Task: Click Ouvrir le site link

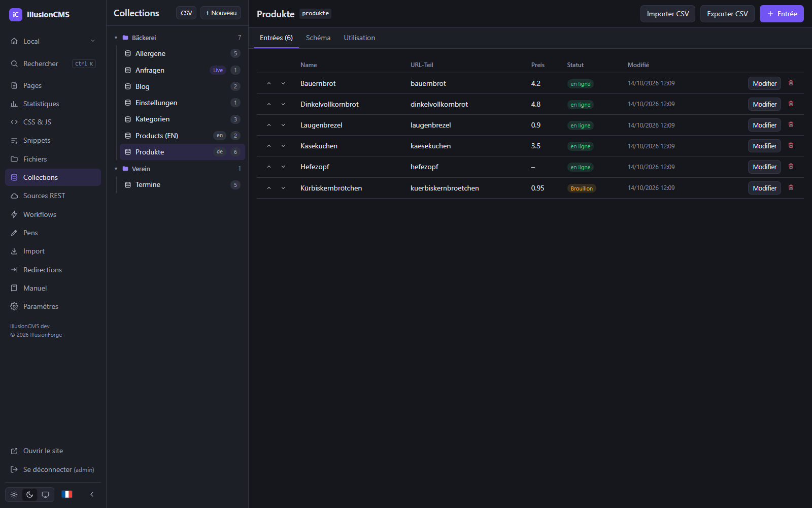Action: tap(53, 451)
